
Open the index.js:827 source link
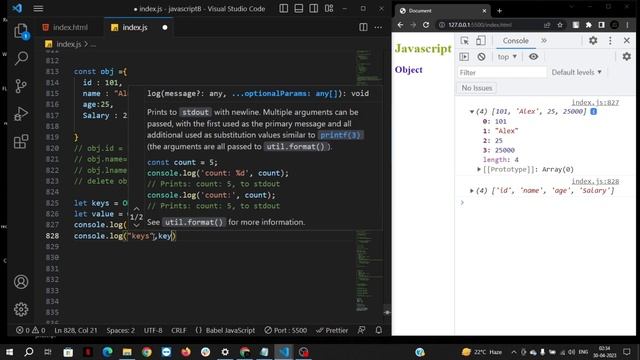click(595, 102)
